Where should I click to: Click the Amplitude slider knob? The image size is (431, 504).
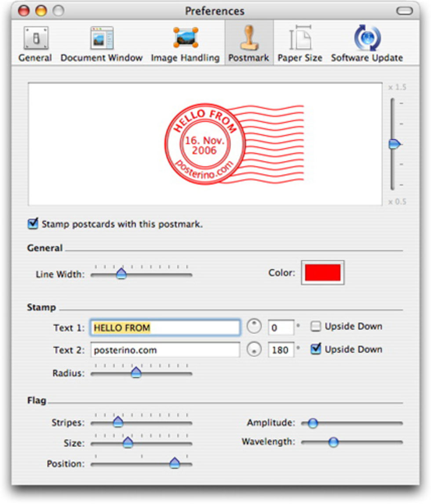313,423
